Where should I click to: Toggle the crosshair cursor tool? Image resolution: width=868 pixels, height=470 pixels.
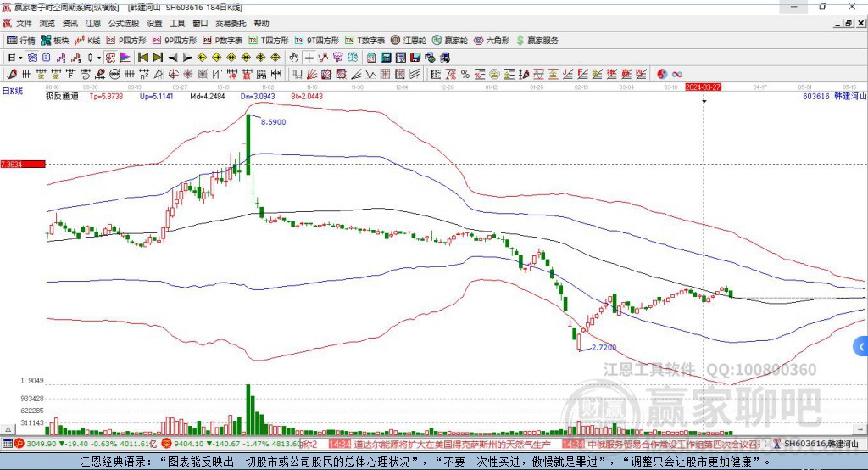[309, 58]
